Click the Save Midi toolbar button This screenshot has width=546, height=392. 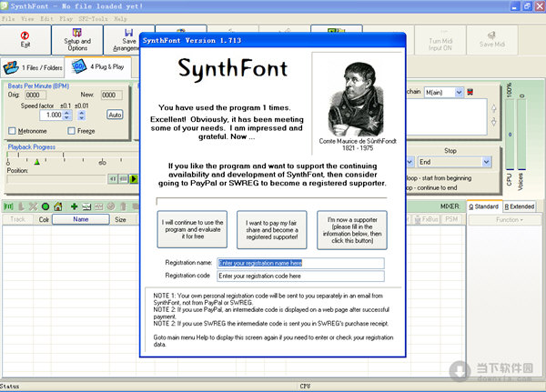click(x=491, y=40)
